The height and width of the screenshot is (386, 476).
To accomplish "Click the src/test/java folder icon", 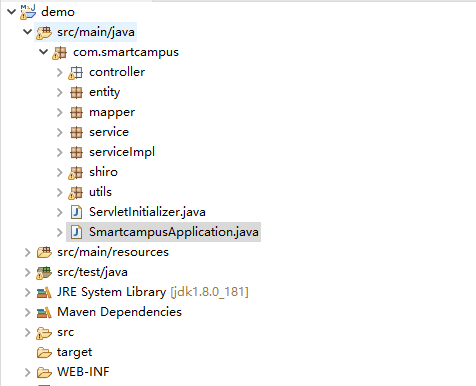I will 44,272.
